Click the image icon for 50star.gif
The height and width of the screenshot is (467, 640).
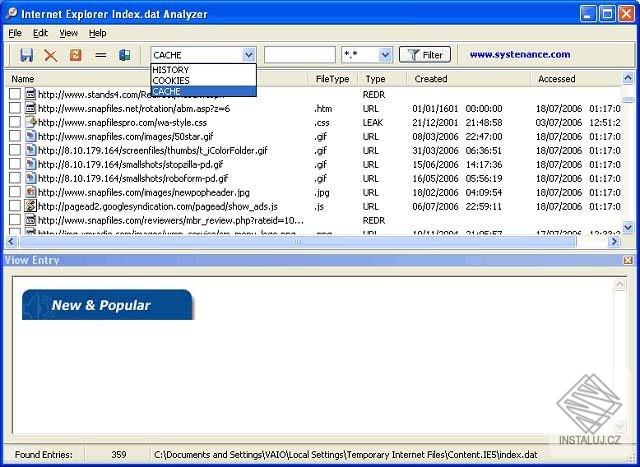pos(31,136)
